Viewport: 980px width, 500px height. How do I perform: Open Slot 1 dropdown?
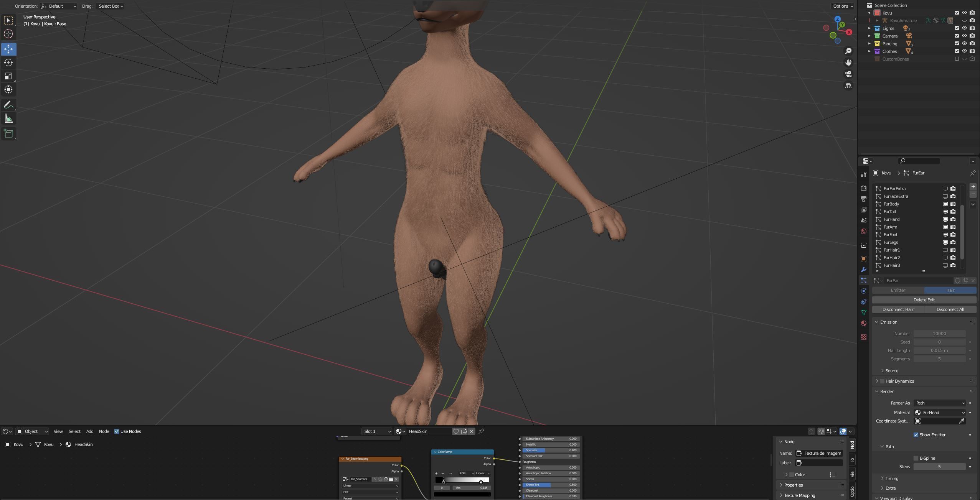(376, 431)
